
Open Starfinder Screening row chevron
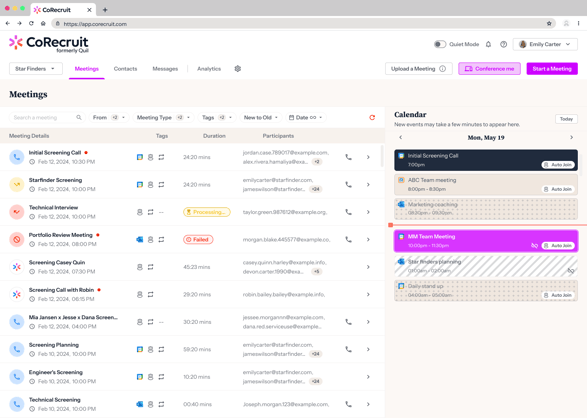[x=368, y=184]
